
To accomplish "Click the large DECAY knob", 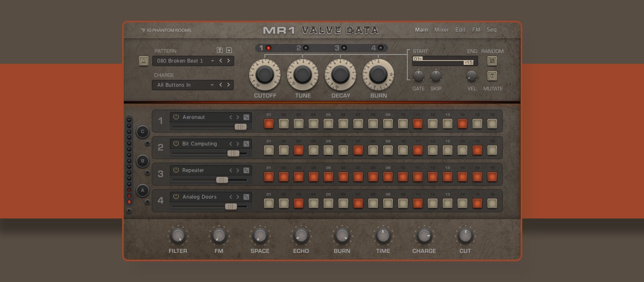I will [341, 75].
